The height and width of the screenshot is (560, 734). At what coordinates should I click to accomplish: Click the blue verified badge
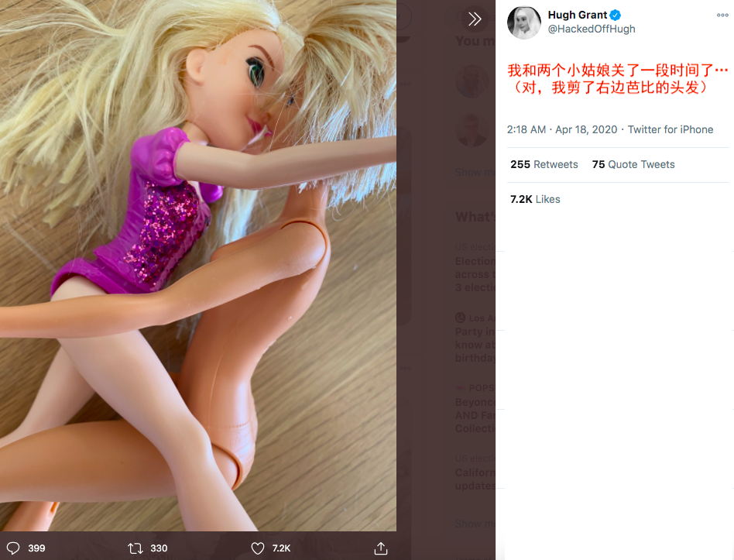[616, 15]
